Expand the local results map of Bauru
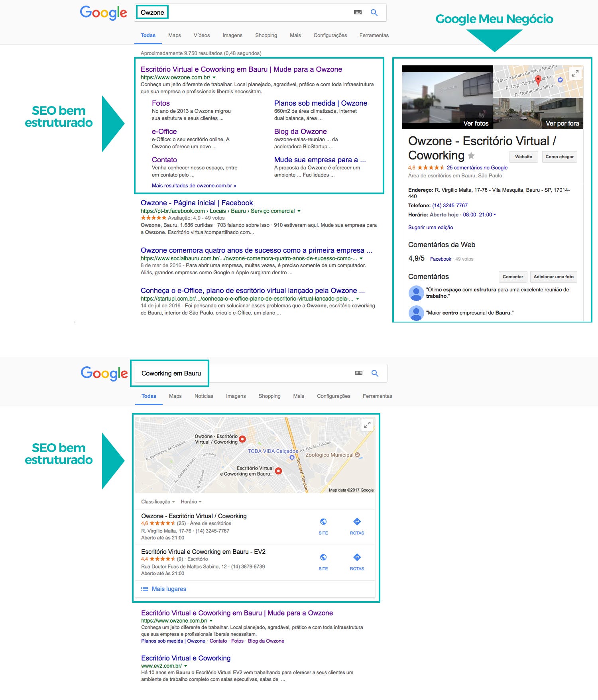 click(367, 425)
